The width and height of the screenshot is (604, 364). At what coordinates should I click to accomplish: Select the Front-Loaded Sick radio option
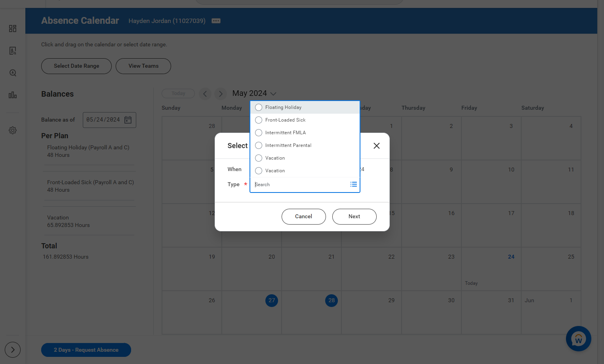pos(259,120)
